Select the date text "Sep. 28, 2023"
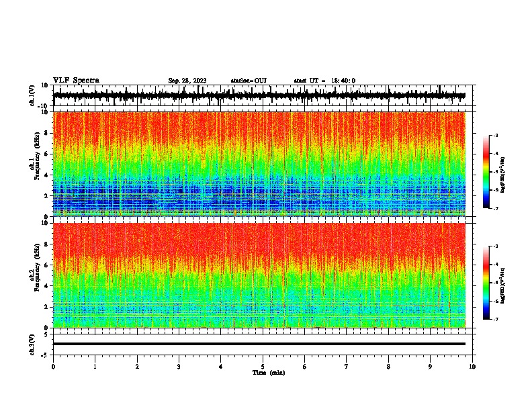The image size is (532, 411). point(187,81)
